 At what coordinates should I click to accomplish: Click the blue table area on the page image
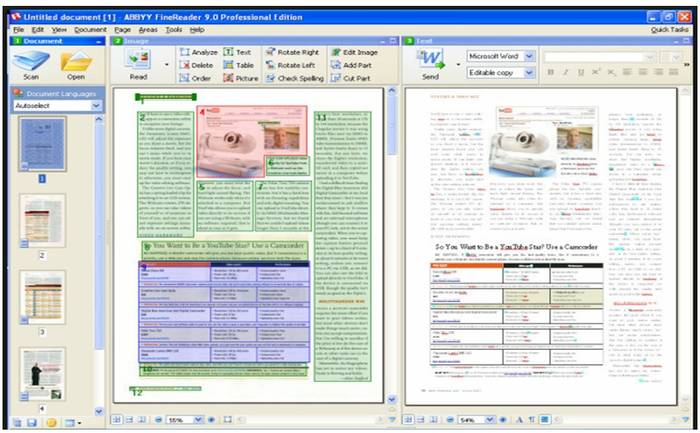pyautogui.click(x=224, y=312)
